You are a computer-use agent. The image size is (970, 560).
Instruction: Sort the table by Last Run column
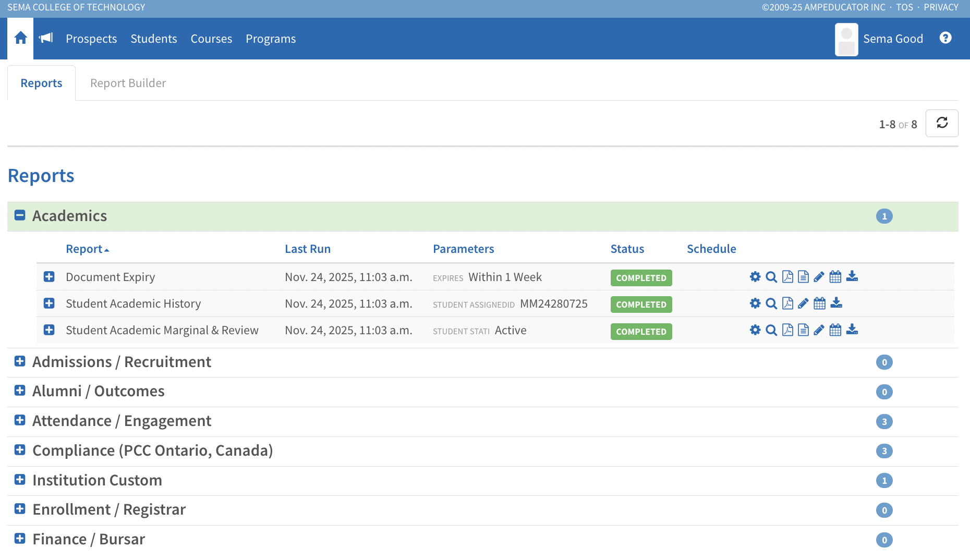click(x=307, y=249)
